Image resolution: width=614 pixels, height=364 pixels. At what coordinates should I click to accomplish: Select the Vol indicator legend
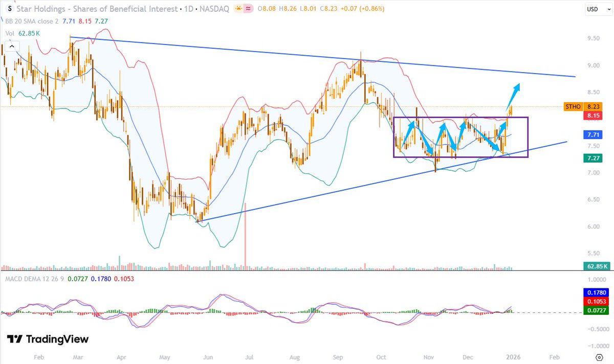(x=9, y=33)
